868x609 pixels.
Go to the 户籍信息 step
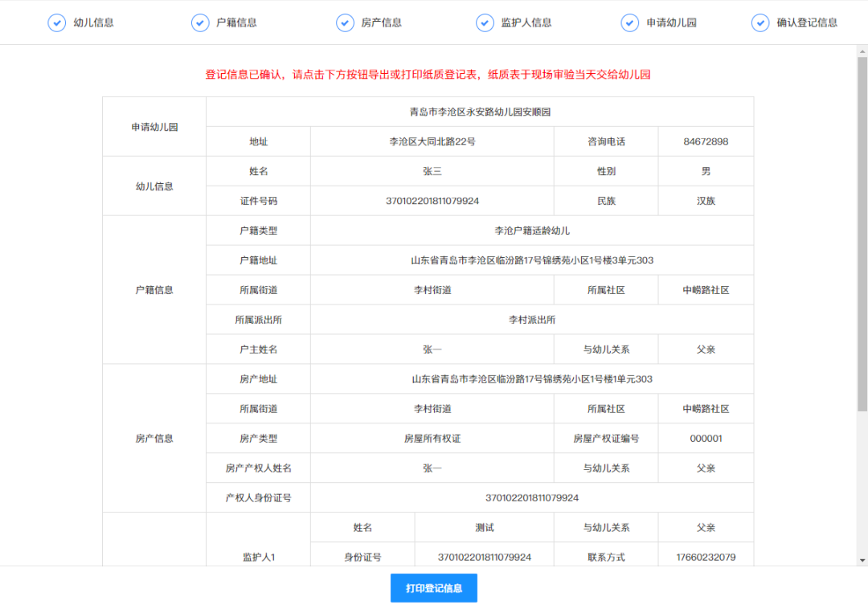point(236,22)
